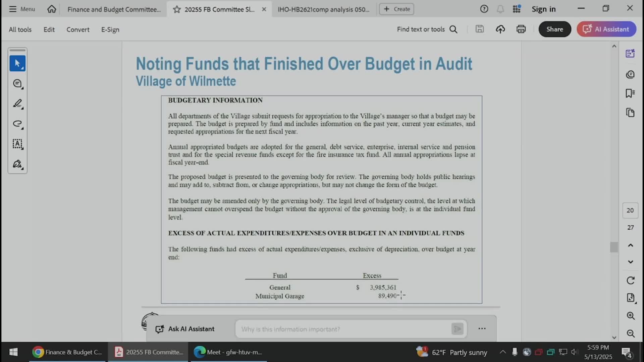The width and height of the screenshot is (644, 362).
Task: Switch to Finance and Budget Committee tab
Action: pyautogui.click(x=114, y=9)
